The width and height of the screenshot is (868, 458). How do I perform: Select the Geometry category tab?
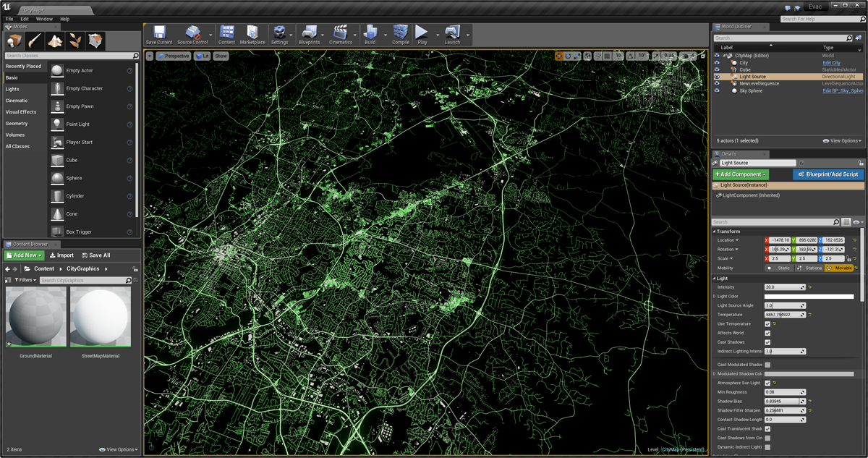point(17,124)
